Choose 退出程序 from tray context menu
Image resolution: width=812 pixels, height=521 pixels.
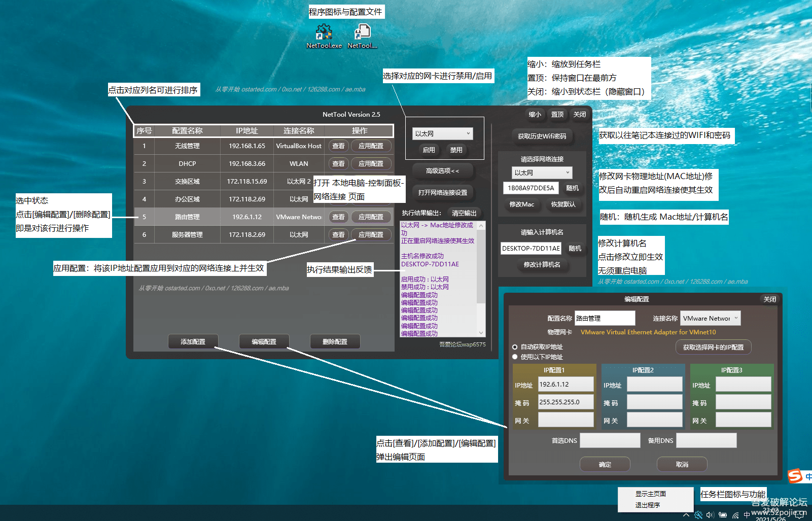coord(648,505)
